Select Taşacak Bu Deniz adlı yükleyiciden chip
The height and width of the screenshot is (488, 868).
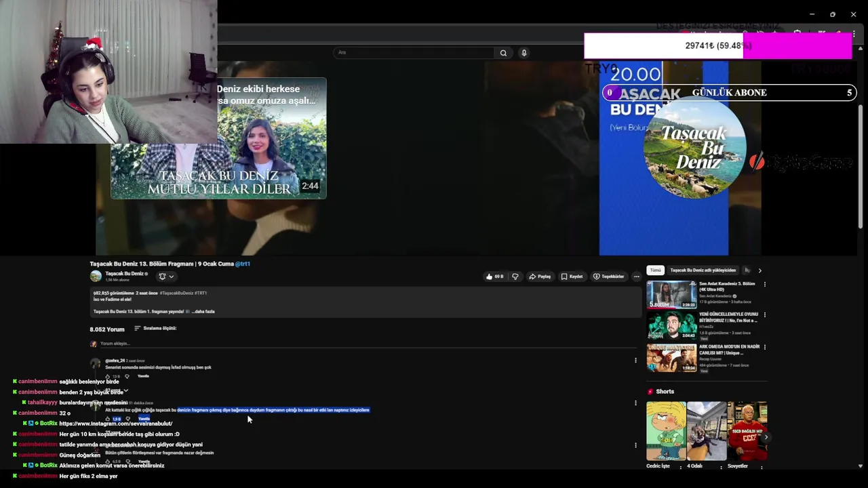pyautogui.click(x=703, y=270)
